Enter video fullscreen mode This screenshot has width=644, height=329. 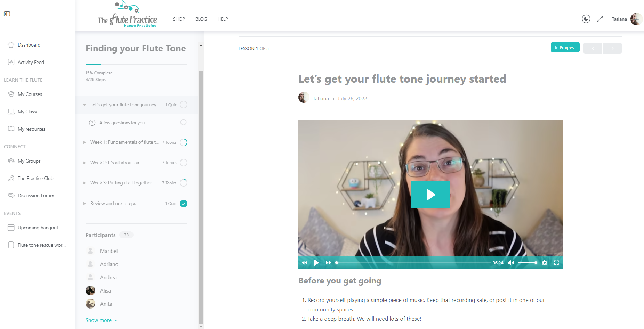click(x=556, y=263)
